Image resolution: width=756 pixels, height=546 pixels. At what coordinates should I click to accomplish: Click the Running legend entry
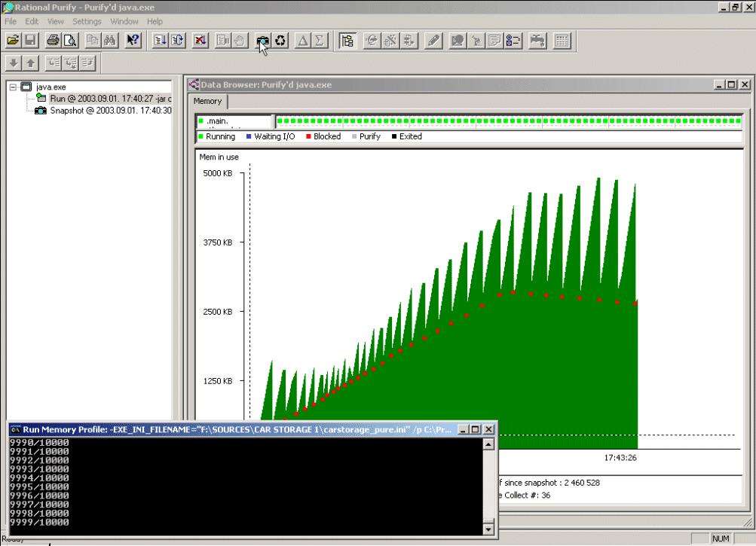pos(216,136)
